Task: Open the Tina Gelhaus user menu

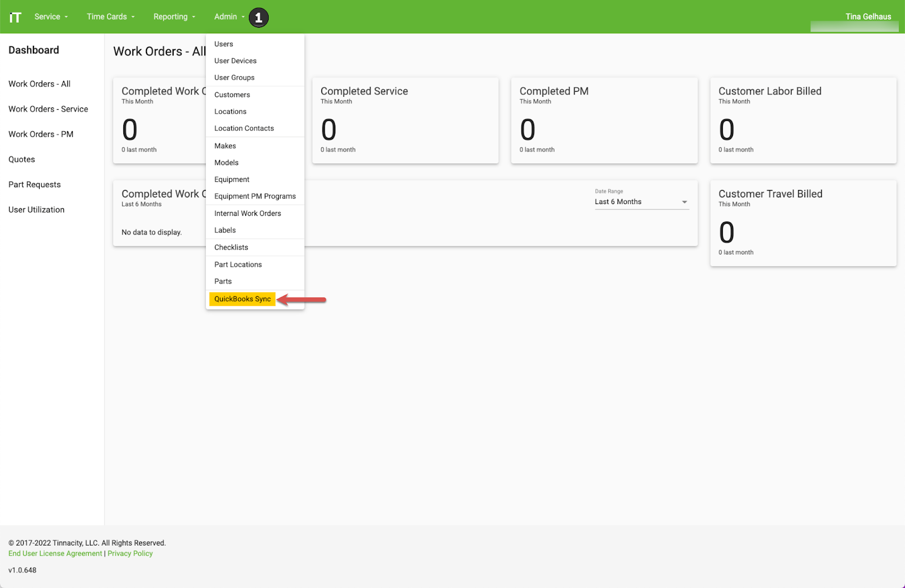Action: [868, 16]
